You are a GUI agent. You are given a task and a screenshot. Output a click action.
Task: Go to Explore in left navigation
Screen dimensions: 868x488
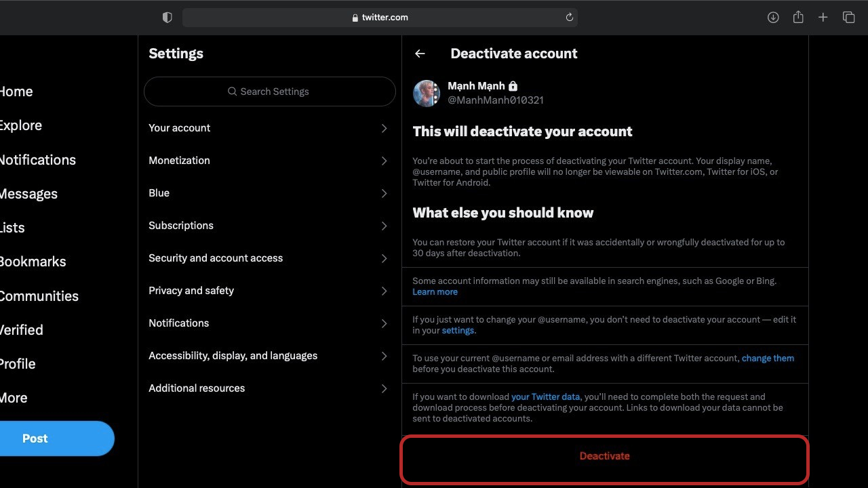coord(21,125)
